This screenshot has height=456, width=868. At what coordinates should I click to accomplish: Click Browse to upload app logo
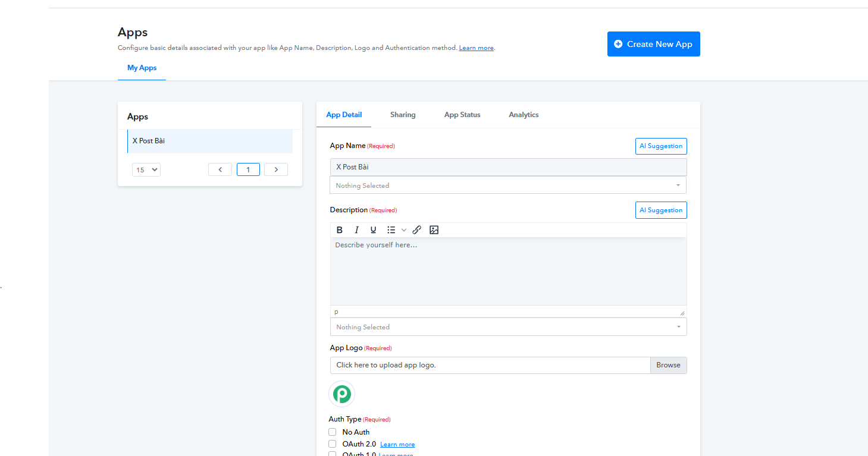point(669,365)
